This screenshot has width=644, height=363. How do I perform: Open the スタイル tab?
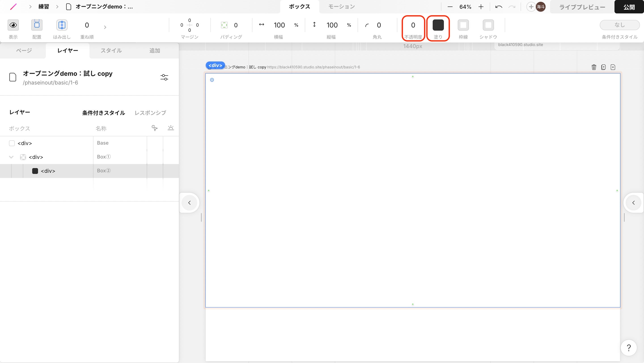(x=111, y=51)
